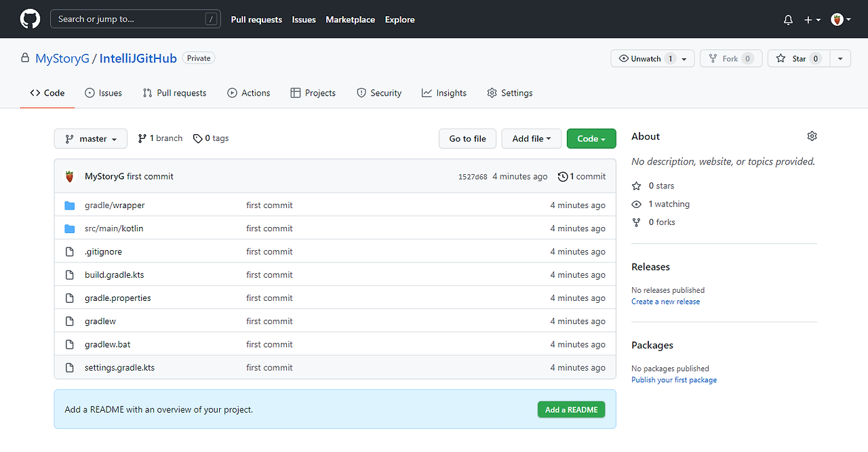Viewport: 868px width, 452px height.
Task: Click Publish your first package
Action: [x=674, y=380]
